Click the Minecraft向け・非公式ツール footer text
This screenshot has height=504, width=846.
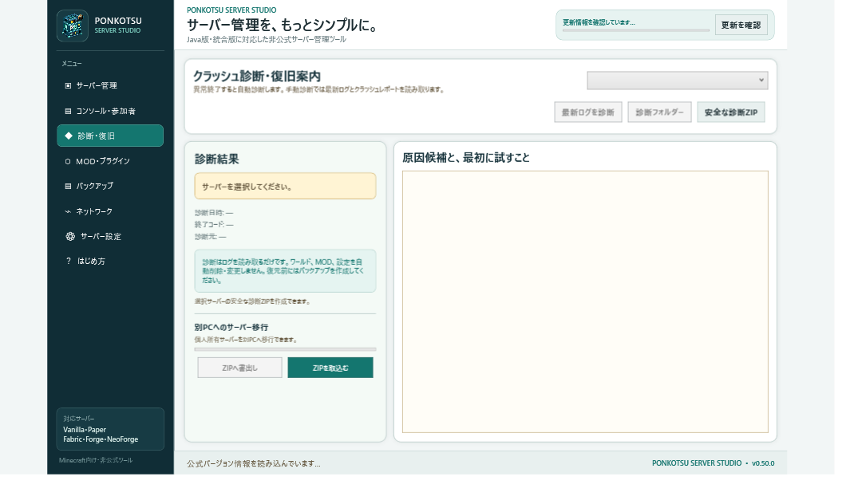(x=96, y=460)
